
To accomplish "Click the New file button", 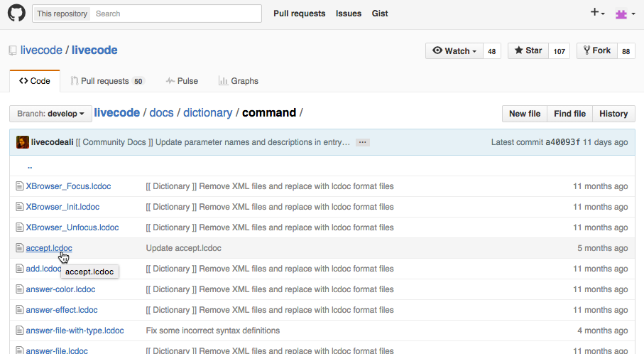I will click(x=525, y=114).
